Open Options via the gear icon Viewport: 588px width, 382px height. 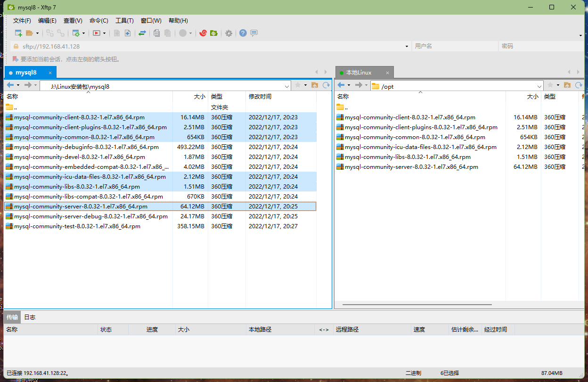(x=229, y=33)
